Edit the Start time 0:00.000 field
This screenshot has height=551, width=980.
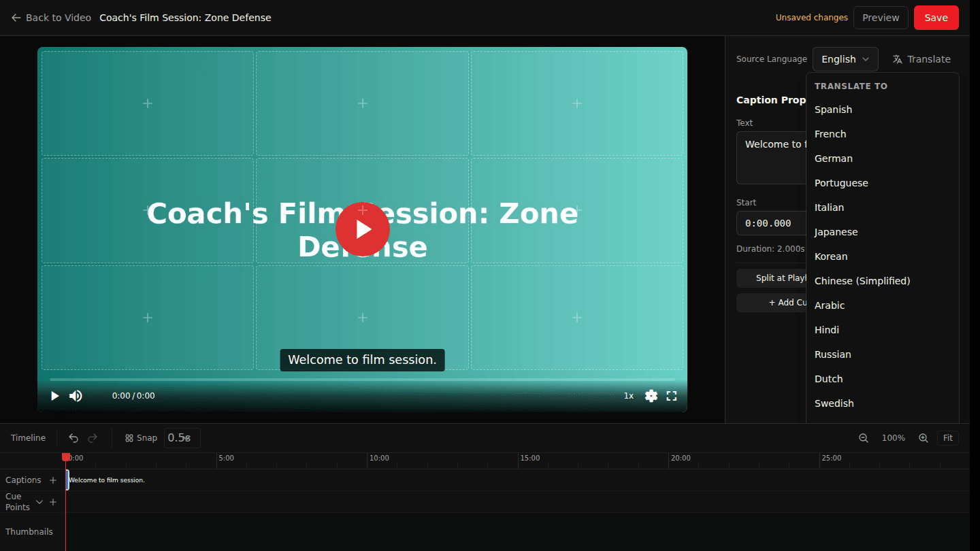point(771,223)
